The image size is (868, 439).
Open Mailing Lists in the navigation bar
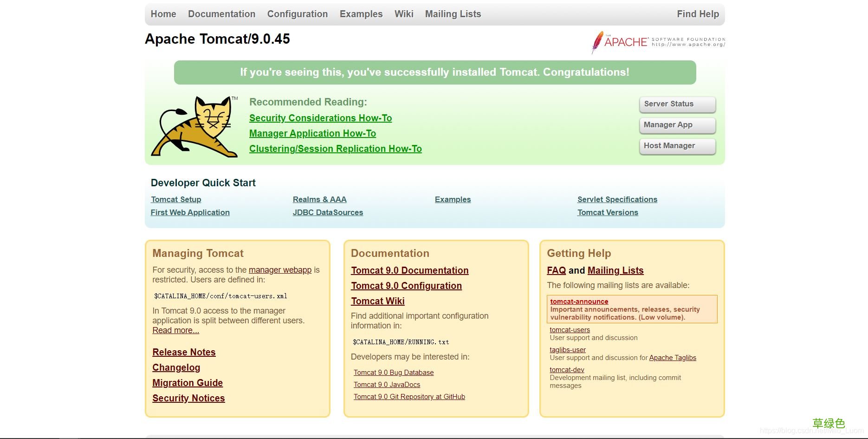(453, 14)
